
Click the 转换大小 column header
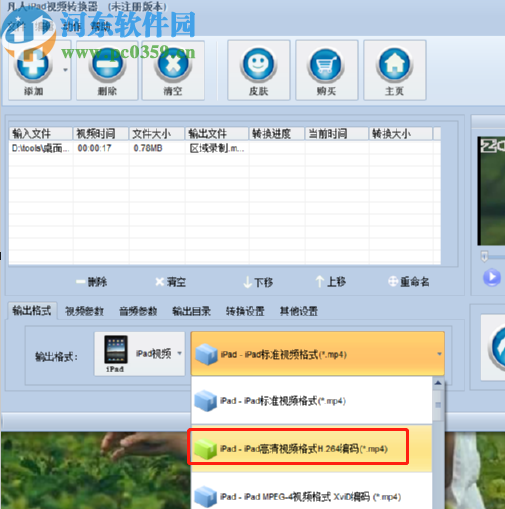[x=401, y=134]
